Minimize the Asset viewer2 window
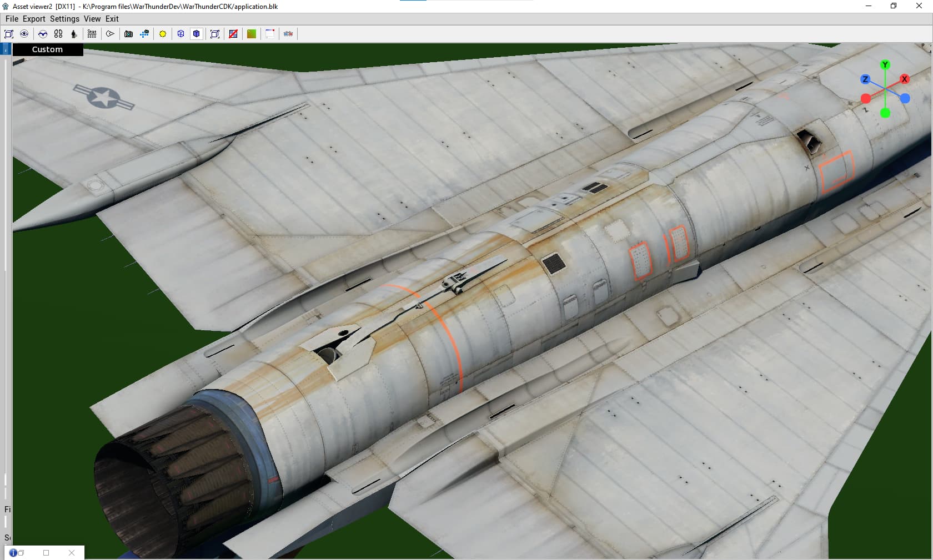Viewport: 933px width, 560px height. (869, 6)
